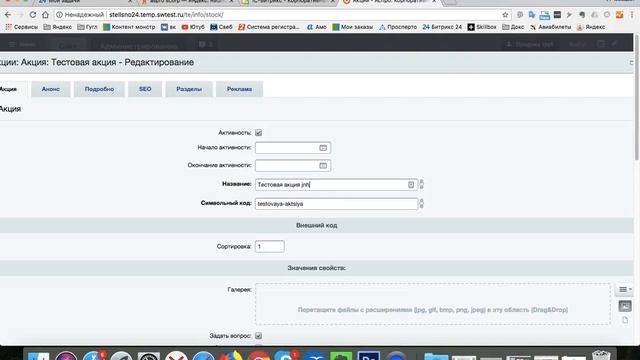Image resolution: width=640 pixels, height=360 pixels.
Task: Open the Ютуб bookmark
Action: (x=193, y=27)
